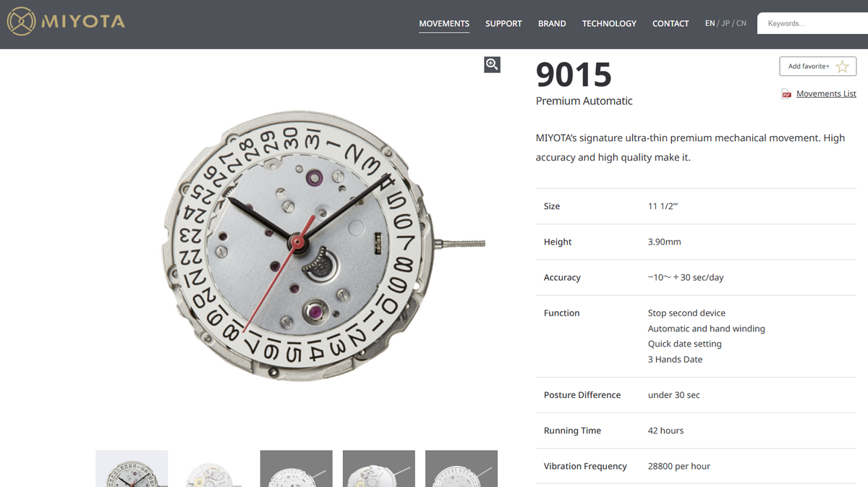Click the star icon in Add favorite
868x487 pixels.
(x=842, y=67)
